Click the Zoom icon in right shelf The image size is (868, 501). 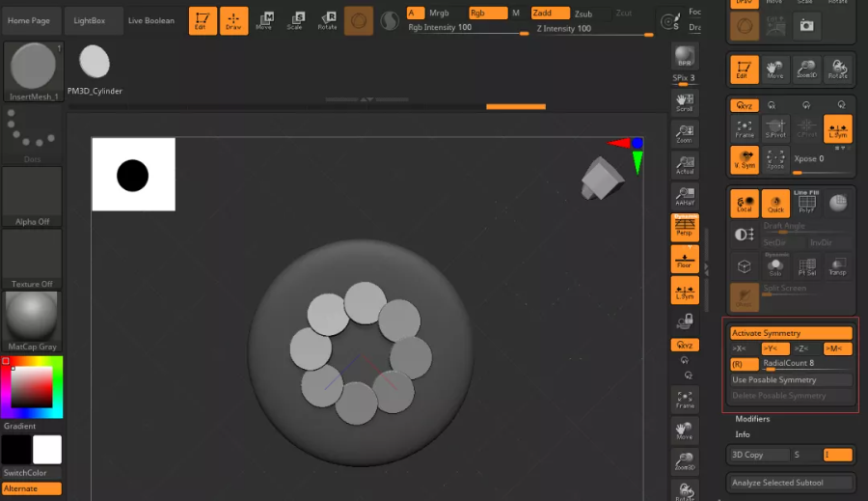[x=685, y=133]
